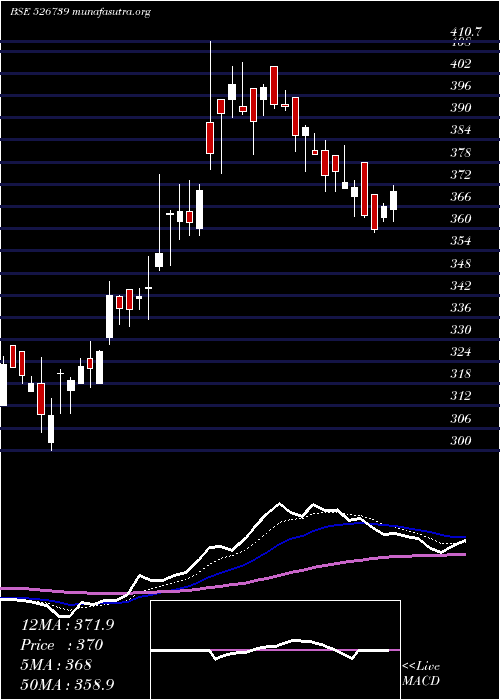Click the <<Live MACD label
The width and height of the screenshot is (500, 700).
(421, 674)
